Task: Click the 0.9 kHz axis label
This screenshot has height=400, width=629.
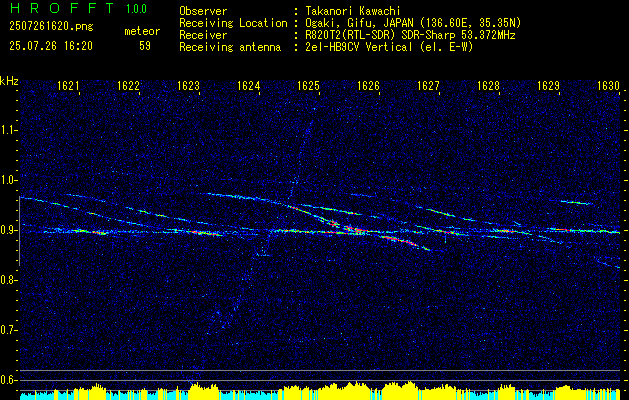Action: click(x=8, y=230)
